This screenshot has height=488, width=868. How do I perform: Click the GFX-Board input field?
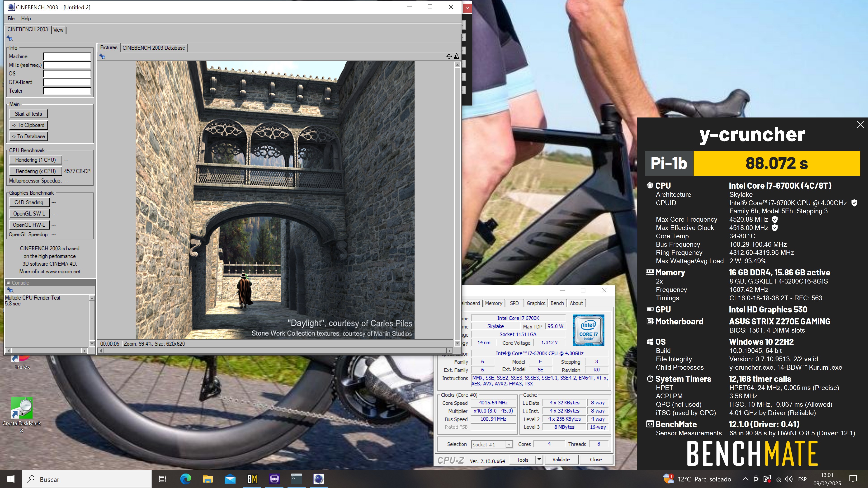67,82
